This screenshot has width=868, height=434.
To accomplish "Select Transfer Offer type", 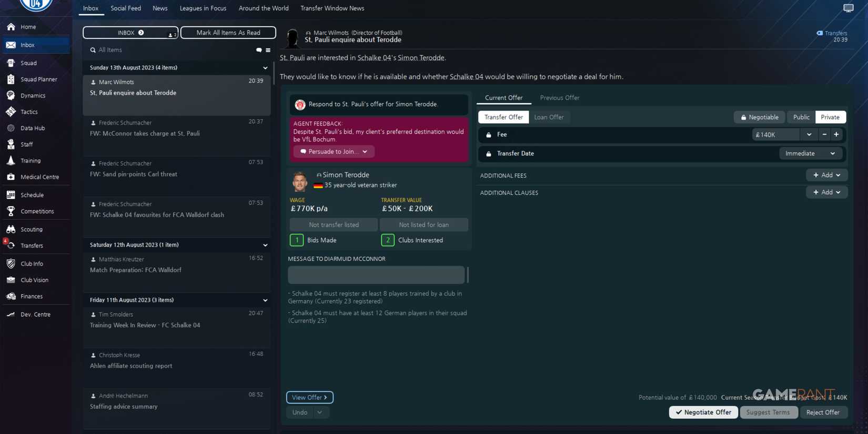I will tap(503, 117).
